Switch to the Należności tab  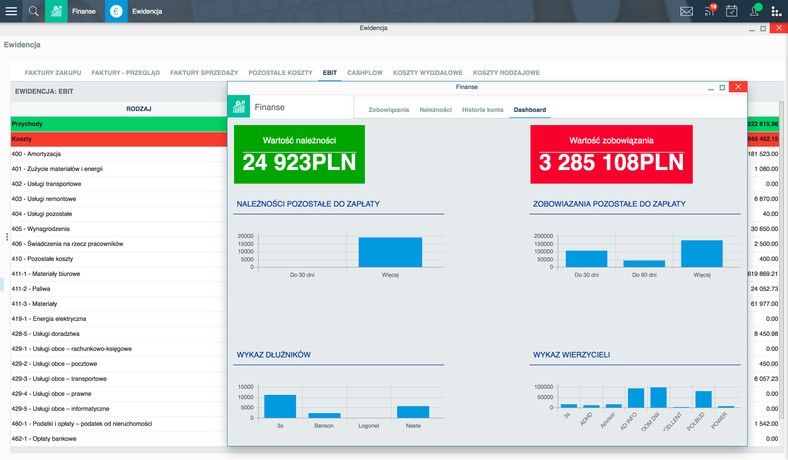click(435, 110)
